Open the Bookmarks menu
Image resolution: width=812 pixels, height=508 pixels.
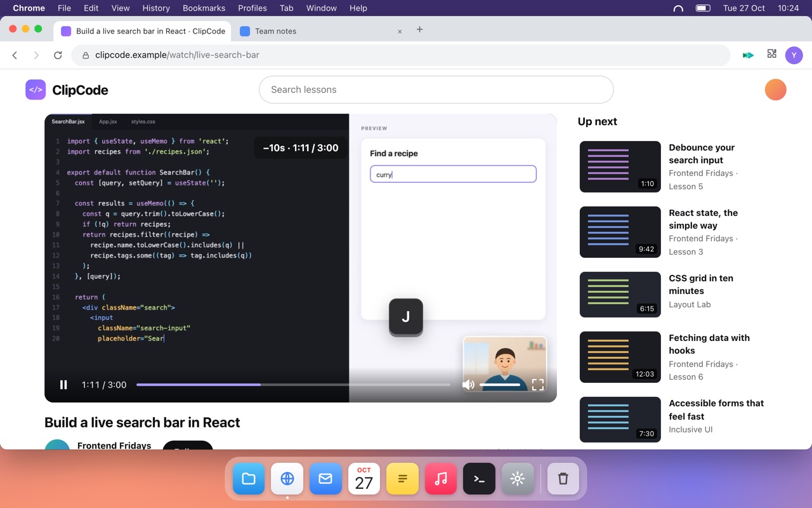[204, 8]
